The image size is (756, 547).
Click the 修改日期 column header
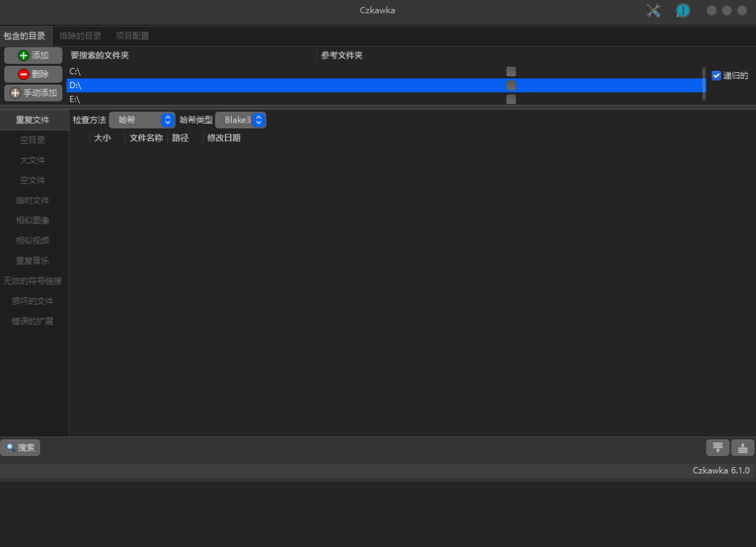(x=224, y=138)
